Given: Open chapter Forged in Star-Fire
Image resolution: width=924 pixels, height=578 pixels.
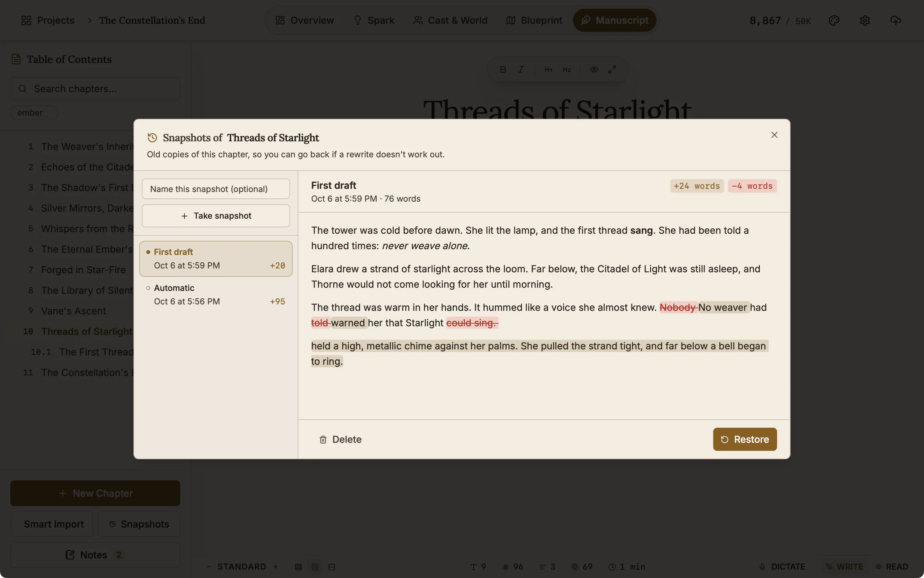Looking at the screenshot, I should [83, 269].
